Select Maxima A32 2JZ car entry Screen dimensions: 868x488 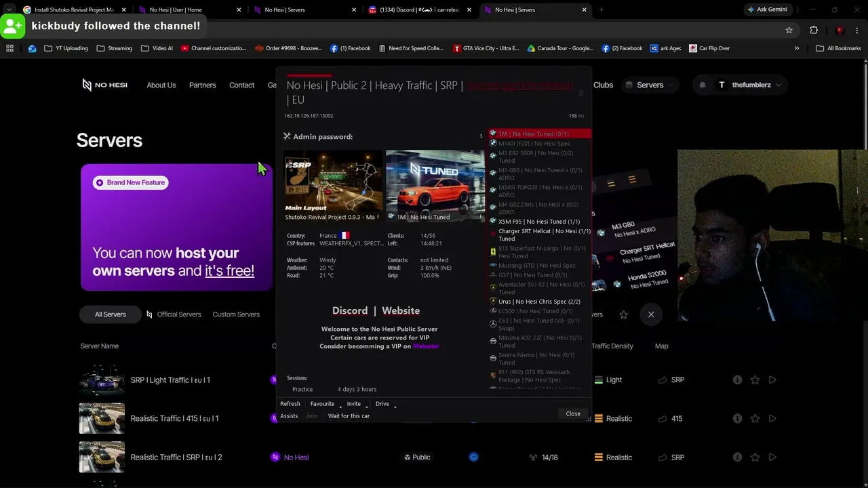click(539, 342)
